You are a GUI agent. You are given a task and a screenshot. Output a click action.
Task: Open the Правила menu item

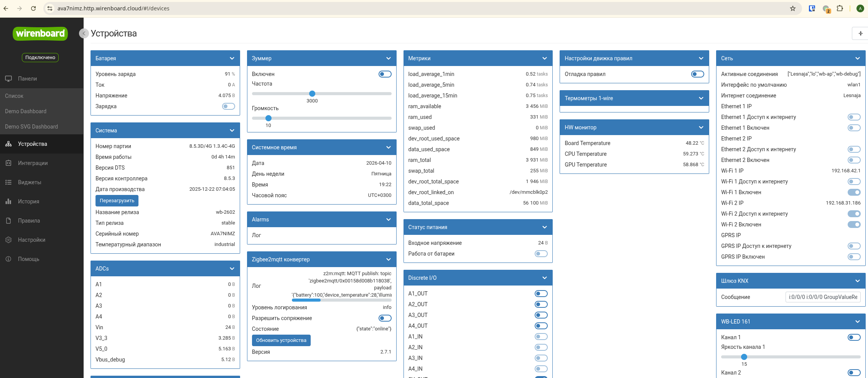[x=29, y=221]
